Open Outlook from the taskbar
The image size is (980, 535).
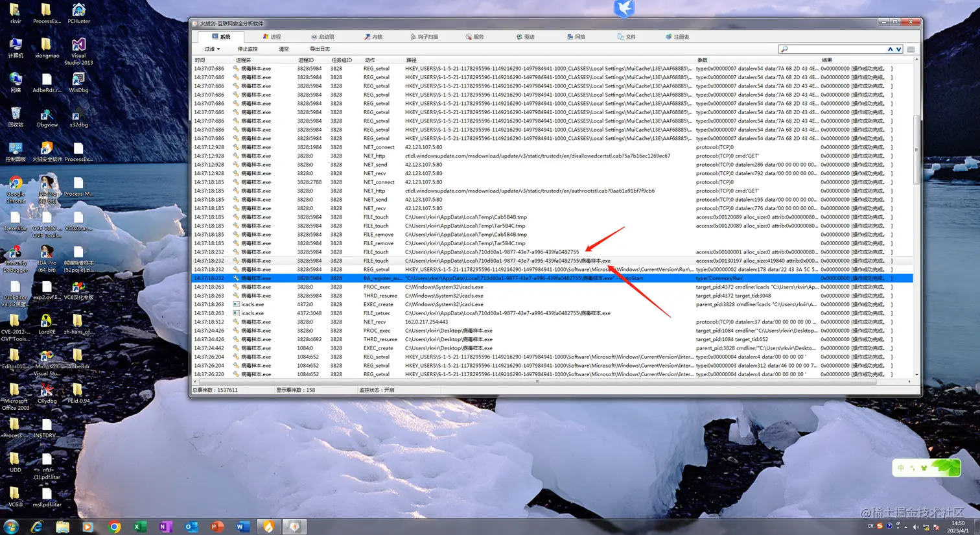pos(191,527)
